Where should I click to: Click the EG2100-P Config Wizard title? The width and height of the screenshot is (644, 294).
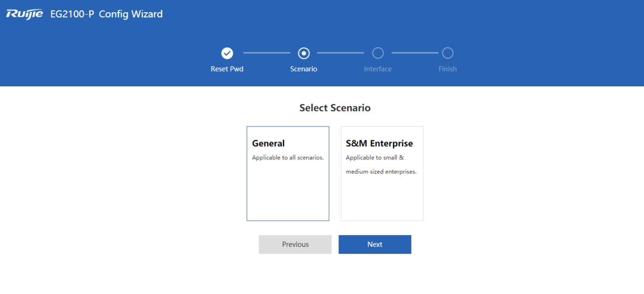tap(106, 14)
